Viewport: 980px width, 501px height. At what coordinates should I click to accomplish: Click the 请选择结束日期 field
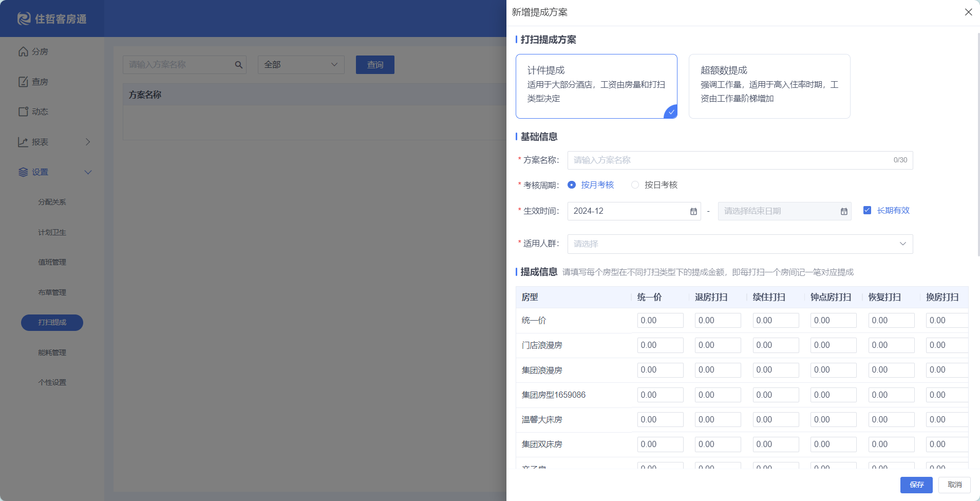pos(785,211)
